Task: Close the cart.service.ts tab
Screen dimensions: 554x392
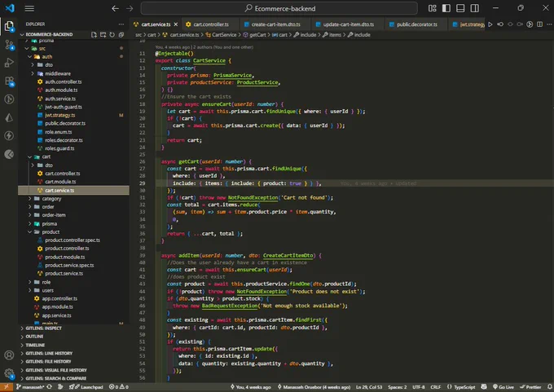Action: pyautogui.click(x=176, y=24)
